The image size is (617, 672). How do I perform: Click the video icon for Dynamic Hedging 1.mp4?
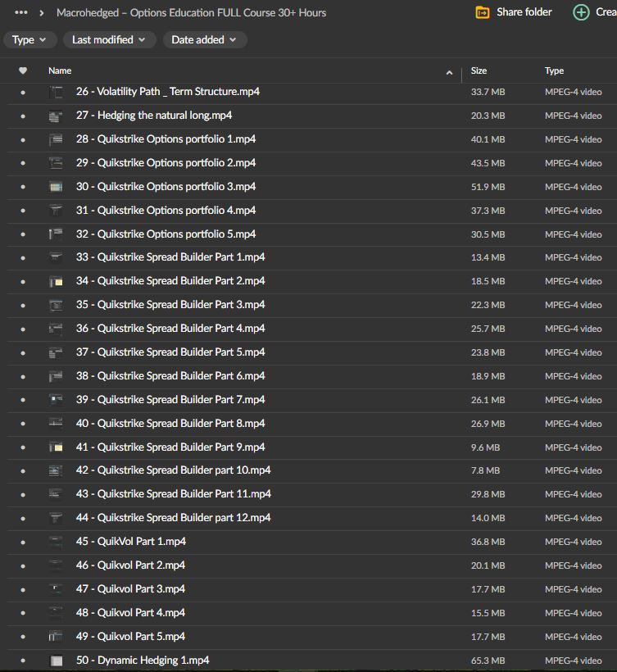point(56,661)
